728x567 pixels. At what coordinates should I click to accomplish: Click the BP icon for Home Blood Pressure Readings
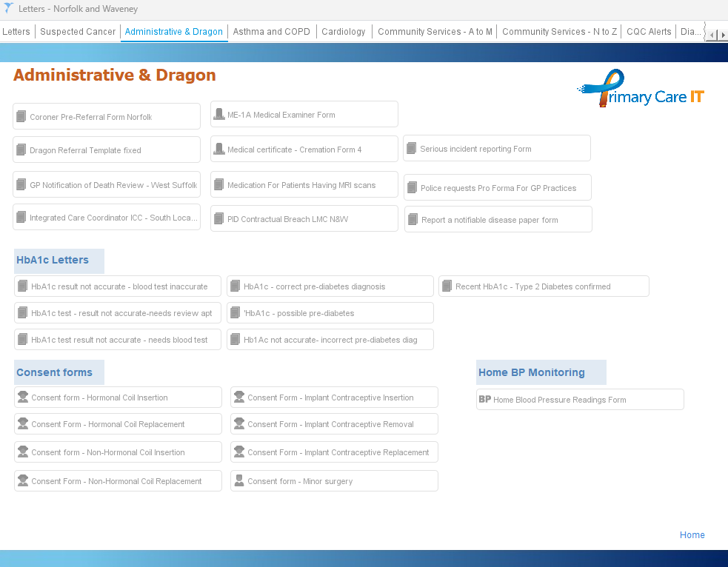click(485, 399)
